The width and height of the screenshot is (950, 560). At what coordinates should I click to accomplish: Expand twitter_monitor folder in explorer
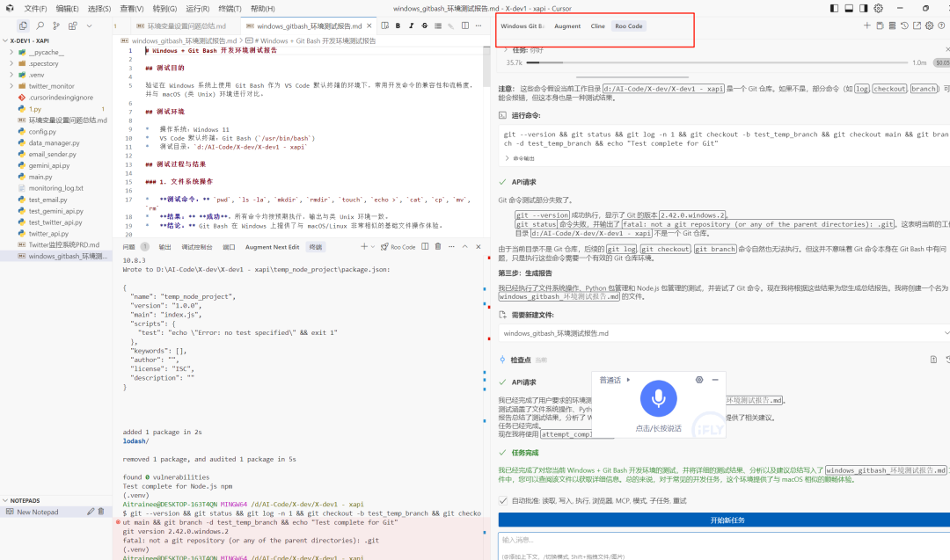tap(11, 86)
